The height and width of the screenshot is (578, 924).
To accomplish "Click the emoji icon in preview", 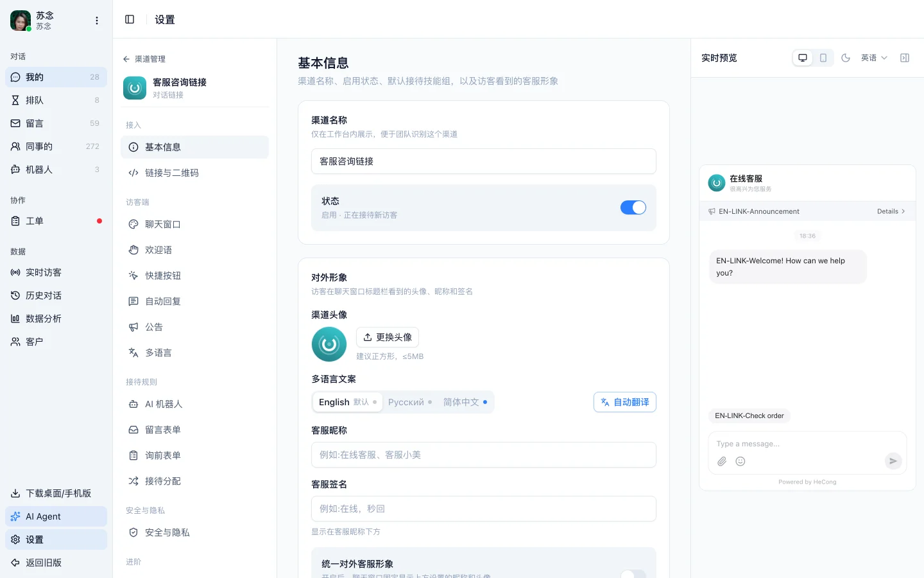I will [x=740, y=461].
